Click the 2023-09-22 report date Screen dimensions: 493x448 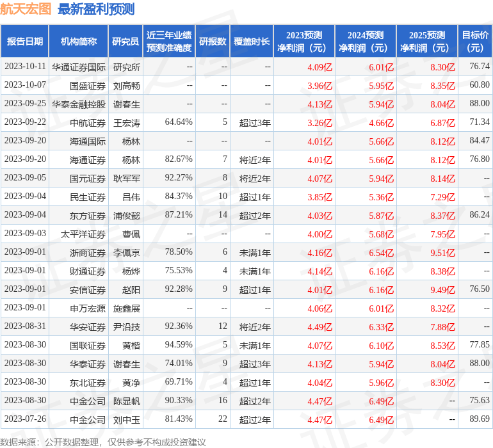[25, 122]
